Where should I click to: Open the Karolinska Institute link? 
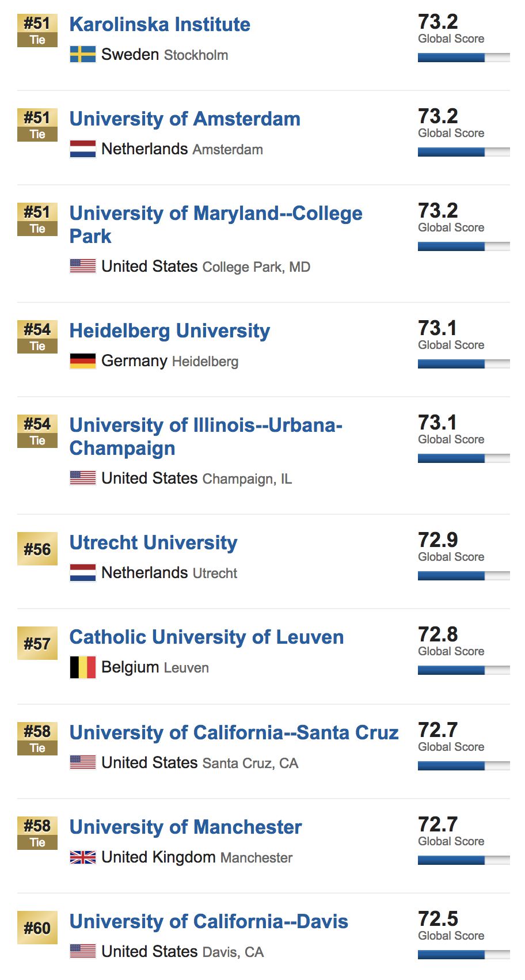click(159, 25)
